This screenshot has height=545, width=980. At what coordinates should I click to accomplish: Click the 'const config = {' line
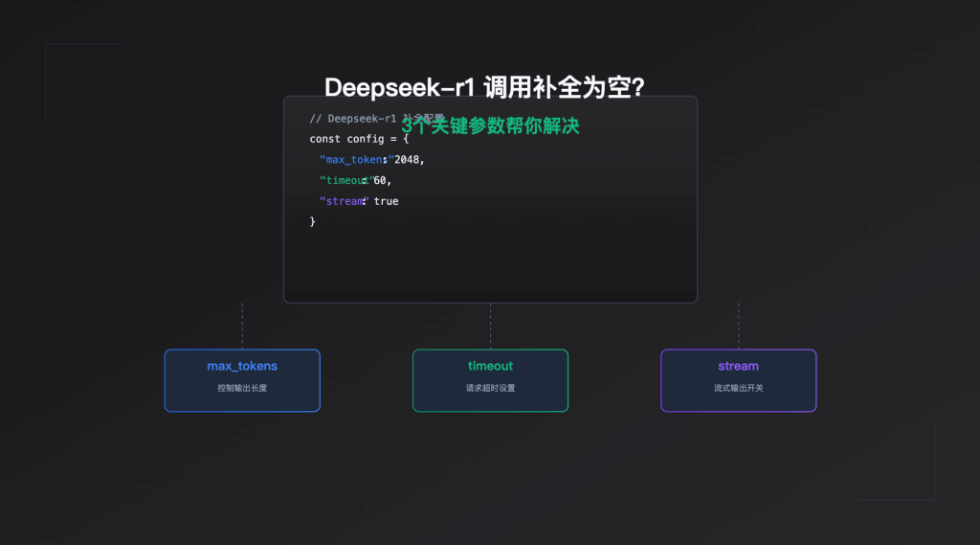(358, 139)
